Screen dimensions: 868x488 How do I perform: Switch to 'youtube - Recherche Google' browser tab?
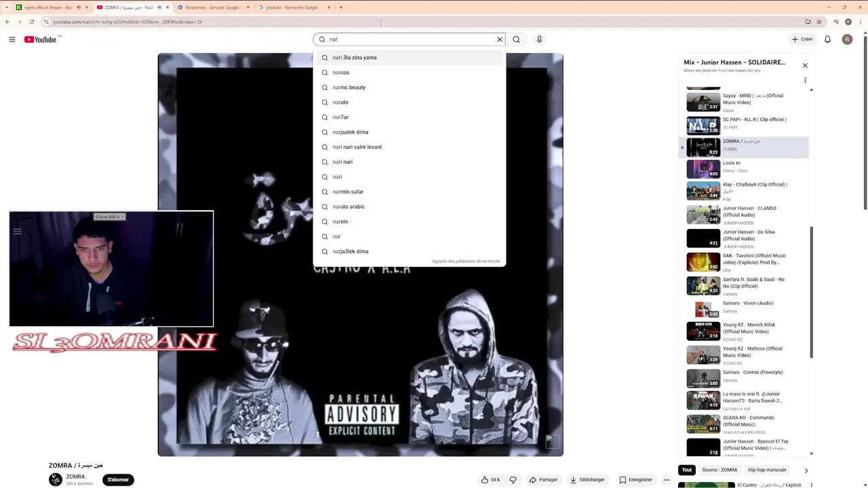pos(295,7)
